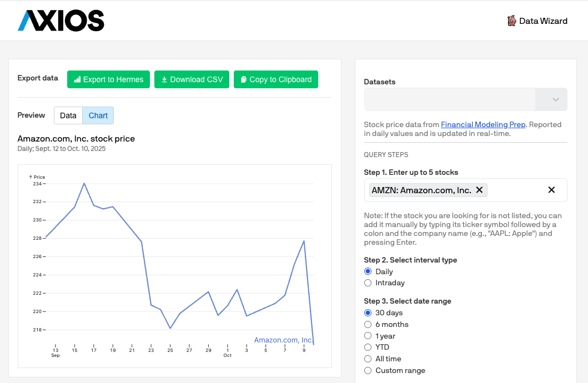This screenshot has height=383, width=588.
Task: Click the Axios logo
Action: click(x=61, y=21)
